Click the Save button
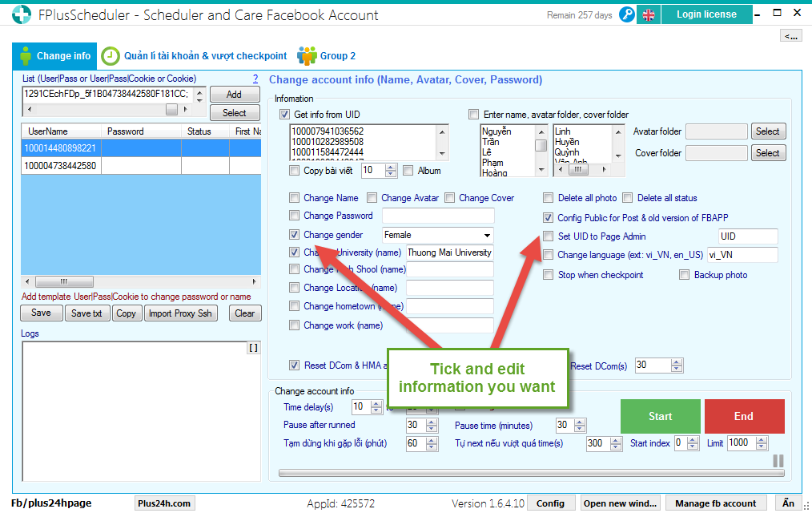Image resolution: width=812 pixels, height=513 pixels. click(x=42, y=313)
